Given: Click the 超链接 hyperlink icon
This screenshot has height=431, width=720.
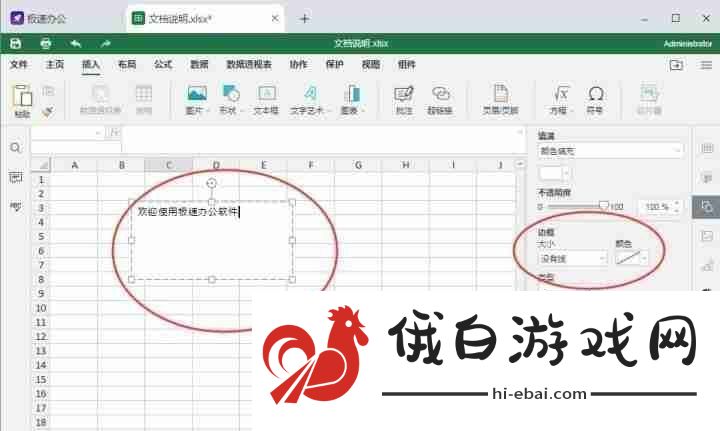Looking at the screenshot, I should click(x=440, y=94).
